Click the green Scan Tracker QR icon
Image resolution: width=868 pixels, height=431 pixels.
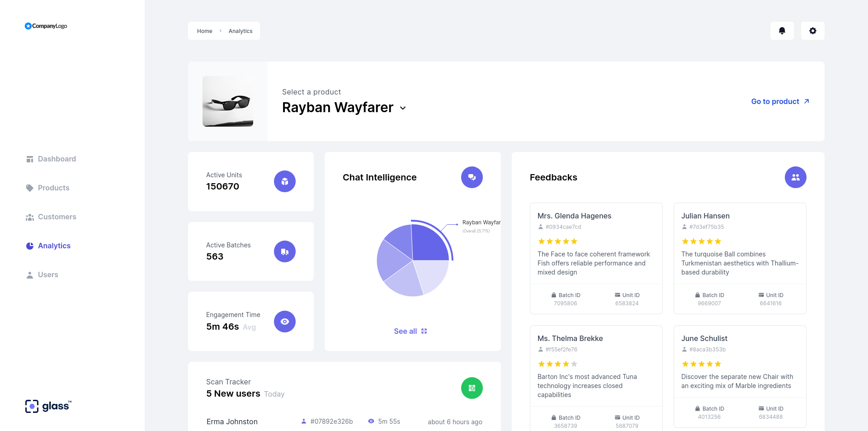472,388
